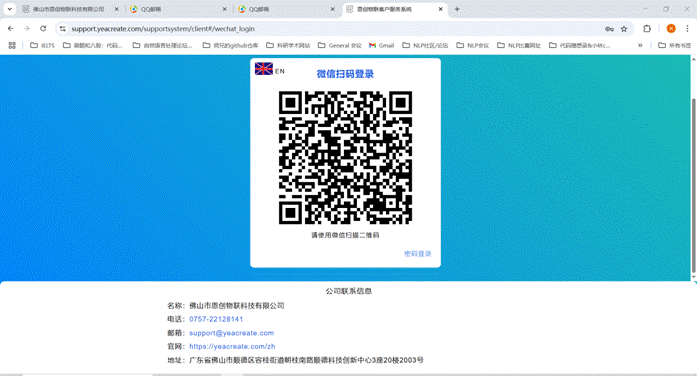Open the tab search dropdown arrow
Image resolution: width=697 pixels, height=376 pixels.
point(9,9)
